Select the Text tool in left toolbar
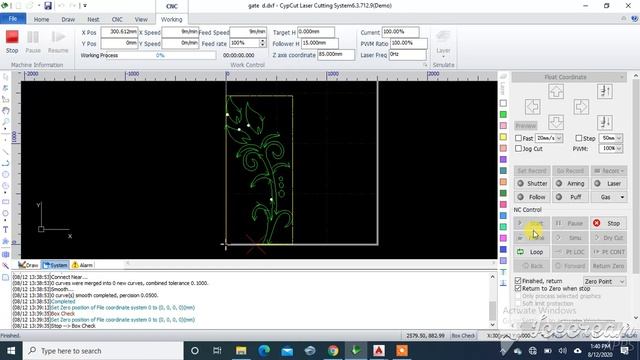The width and height of the screenshot is (640, 360). 5,230
